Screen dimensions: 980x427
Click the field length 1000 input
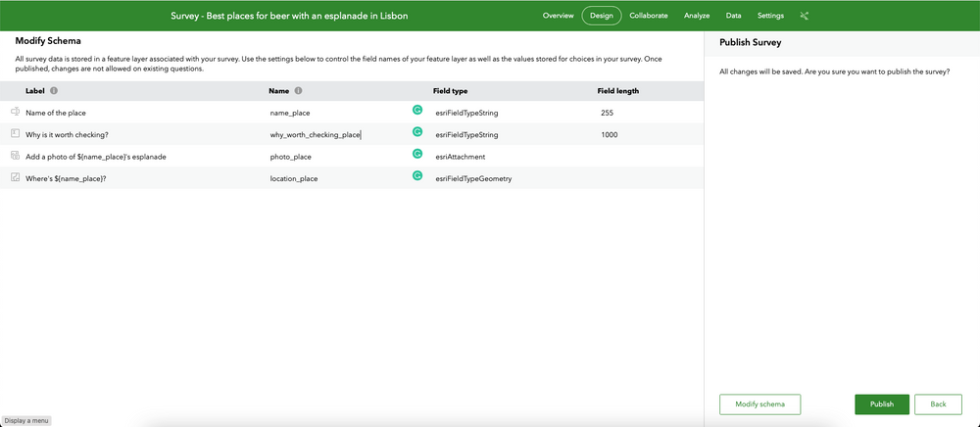637,135
